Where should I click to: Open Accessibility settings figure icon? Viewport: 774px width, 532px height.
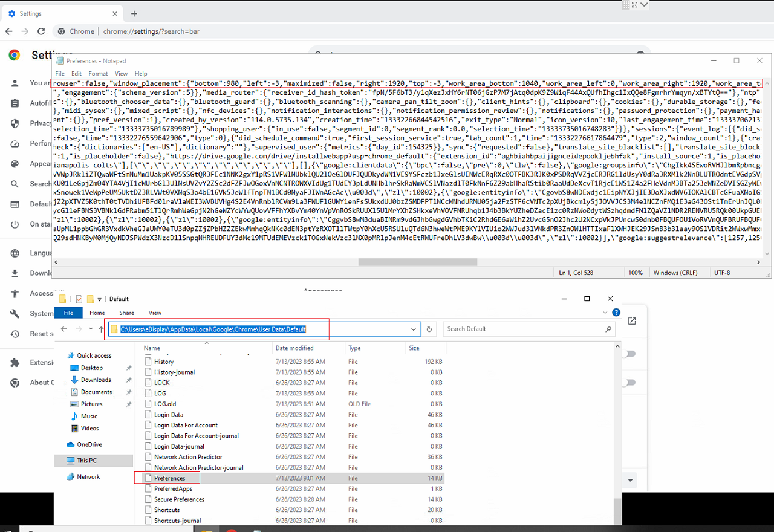pyautogui.click(x=15, y=293)
